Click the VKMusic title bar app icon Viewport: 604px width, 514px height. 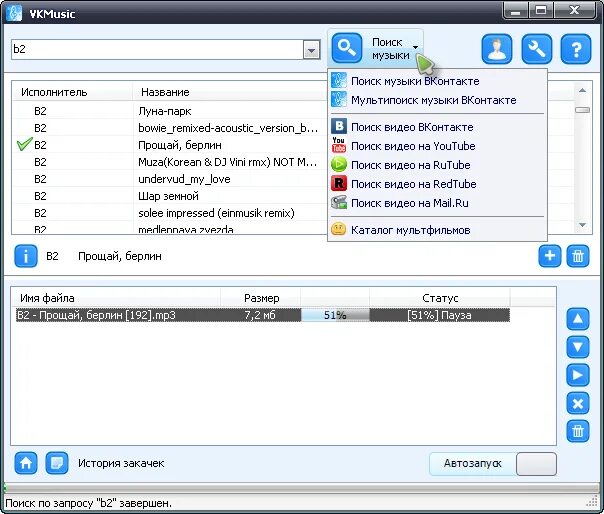pyautogui.click(x=14, y=13)
